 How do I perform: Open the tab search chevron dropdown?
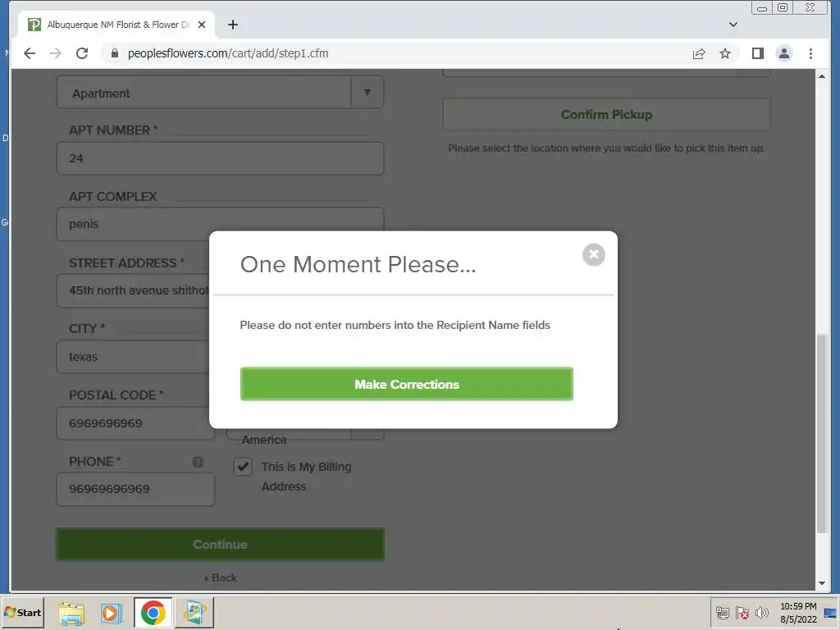pos(733,25)
